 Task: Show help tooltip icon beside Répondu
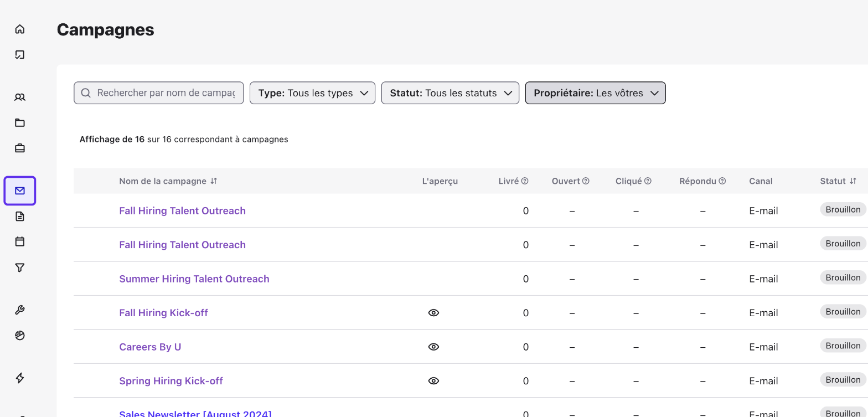[722, 181]
